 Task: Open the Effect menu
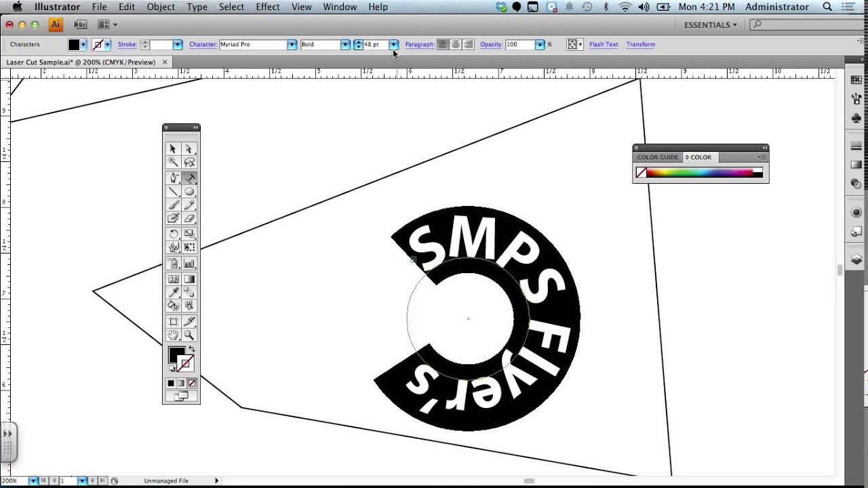268,7
